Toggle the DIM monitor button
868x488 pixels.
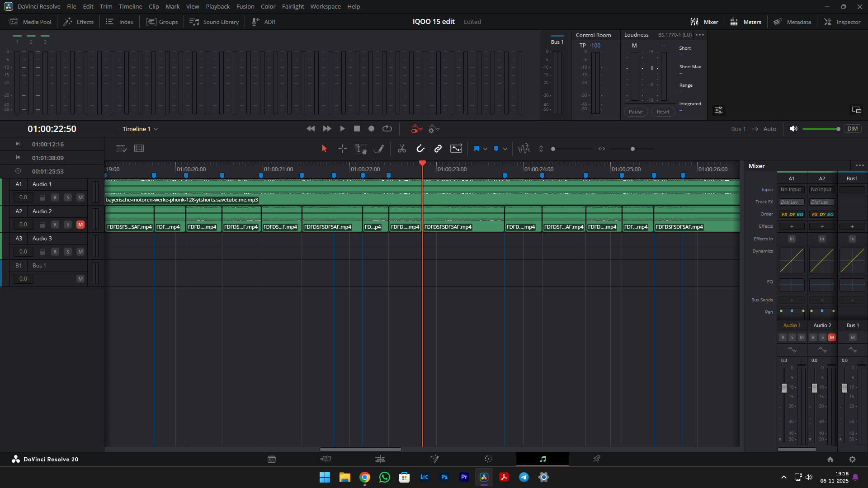point(852,129)
